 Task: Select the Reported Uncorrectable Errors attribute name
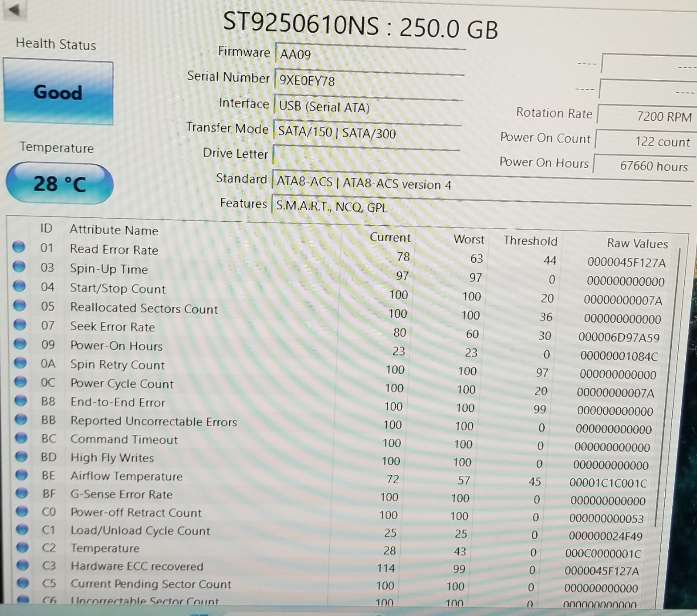click(154, 421)
